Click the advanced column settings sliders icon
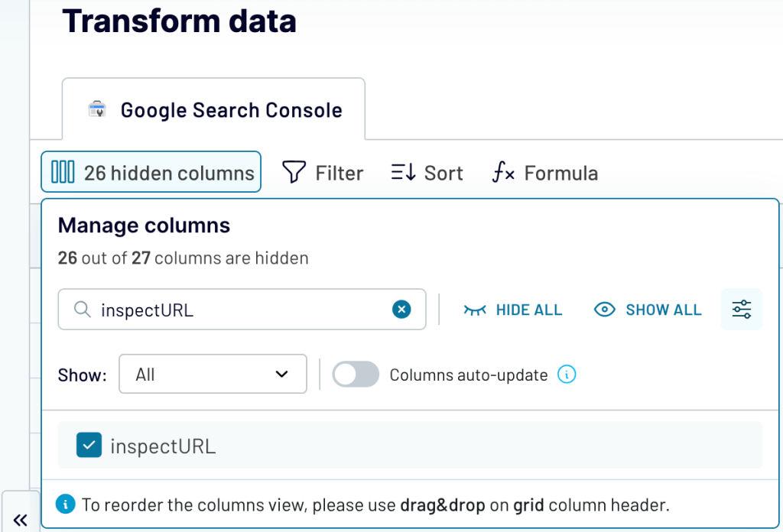The image size is (783, 532). 741,310
